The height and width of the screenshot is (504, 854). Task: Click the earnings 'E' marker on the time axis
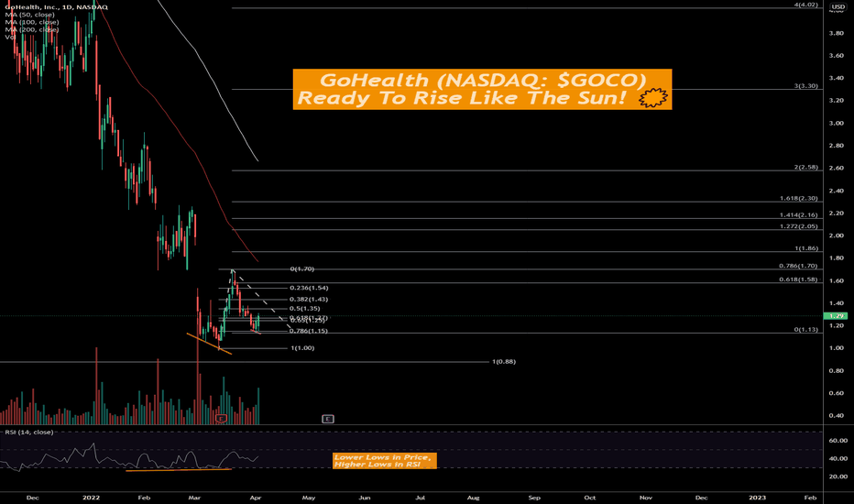tap(327, 419)
